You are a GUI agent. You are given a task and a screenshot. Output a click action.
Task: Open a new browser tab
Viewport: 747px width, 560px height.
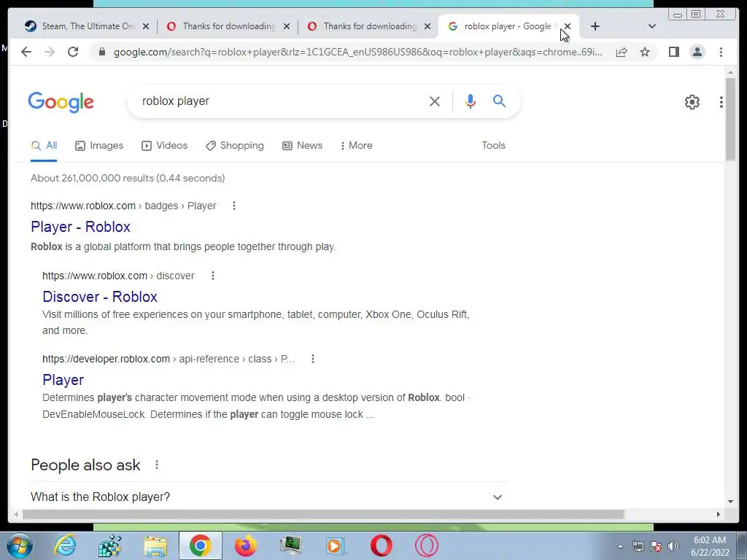click(595, 27)
